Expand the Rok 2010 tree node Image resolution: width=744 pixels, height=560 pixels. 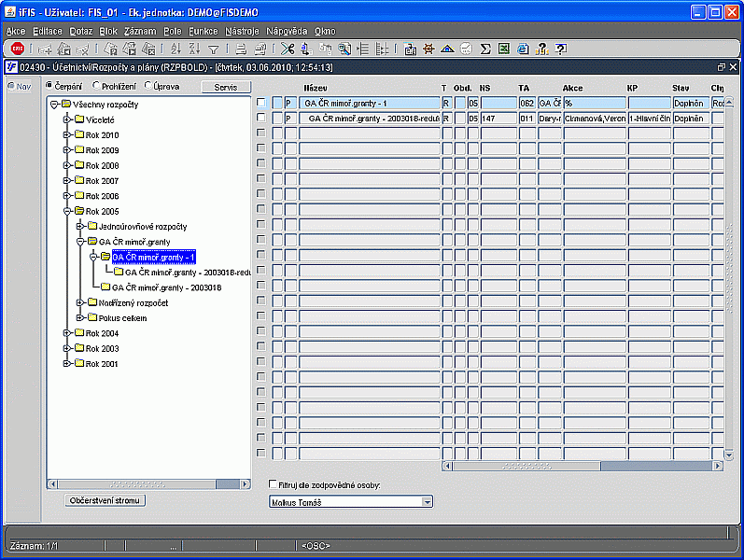coord(67,135)
